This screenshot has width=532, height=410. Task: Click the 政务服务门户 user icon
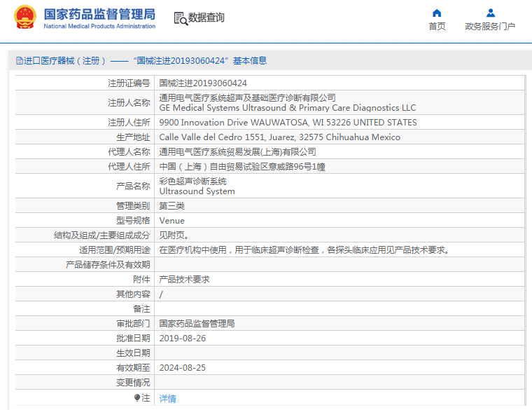(490, 13)
